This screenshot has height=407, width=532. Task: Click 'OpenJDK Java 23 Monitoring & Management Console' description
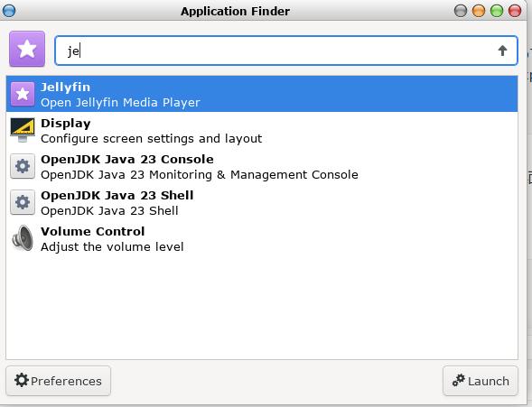200,175
